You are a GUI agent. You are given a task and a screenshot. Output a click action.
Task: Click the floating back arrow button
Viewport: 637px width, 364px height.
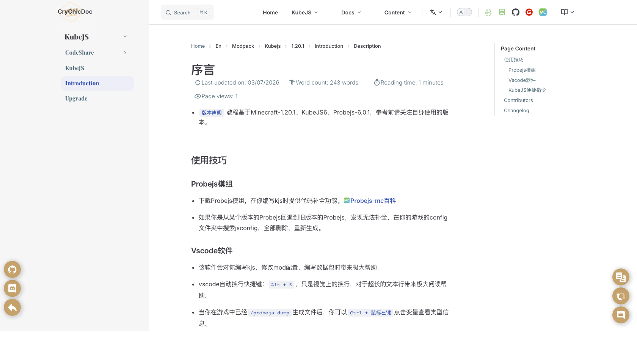(12, 308)
